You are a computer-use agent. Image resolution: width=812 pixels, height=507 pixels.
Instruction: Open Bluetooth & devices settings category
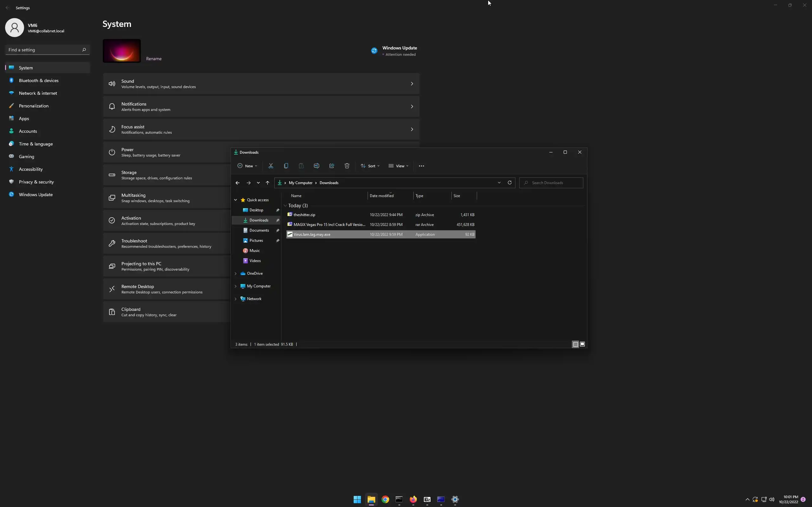pyautogui.click(x=39, y=80)
